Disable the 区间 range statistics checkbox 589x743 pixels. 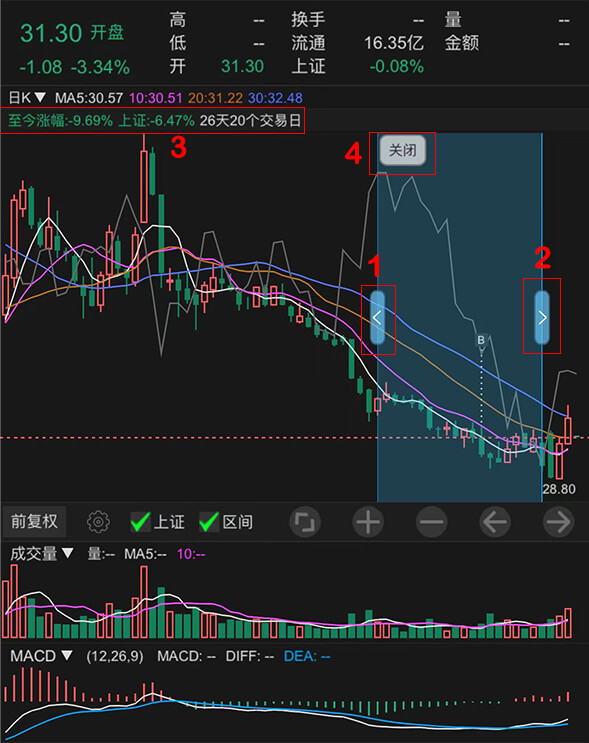(226, 522)
